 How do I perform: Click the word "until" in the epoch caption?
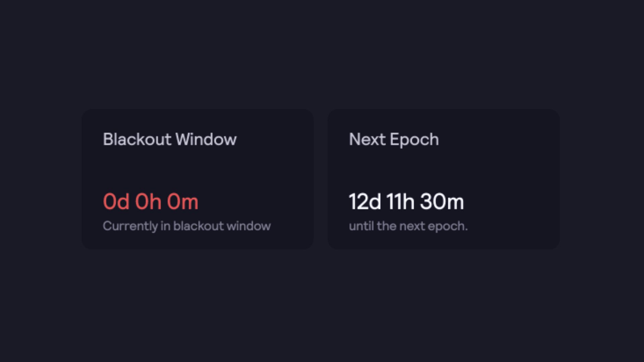pyautogui.click(x=361, y=226)
